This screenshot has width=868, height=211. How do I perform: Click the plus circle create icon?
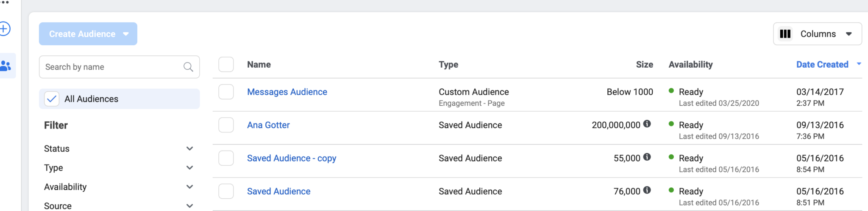[x=4, y=29]
